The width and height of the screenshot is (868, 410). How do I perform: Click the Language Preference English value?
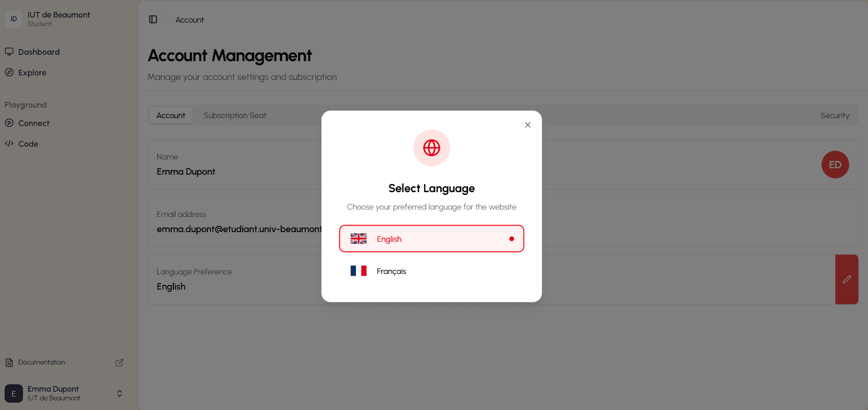pyautogui.click(x=171, y=286)
